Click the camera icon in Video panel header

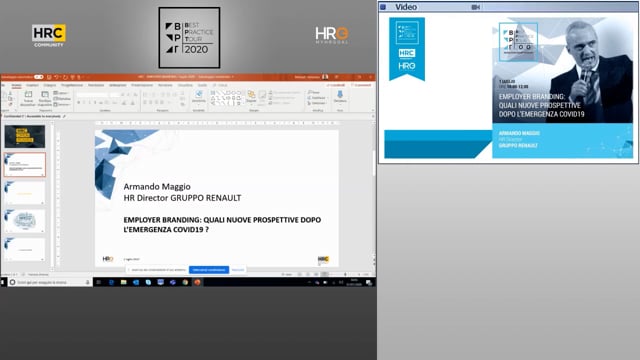point(476,7)
